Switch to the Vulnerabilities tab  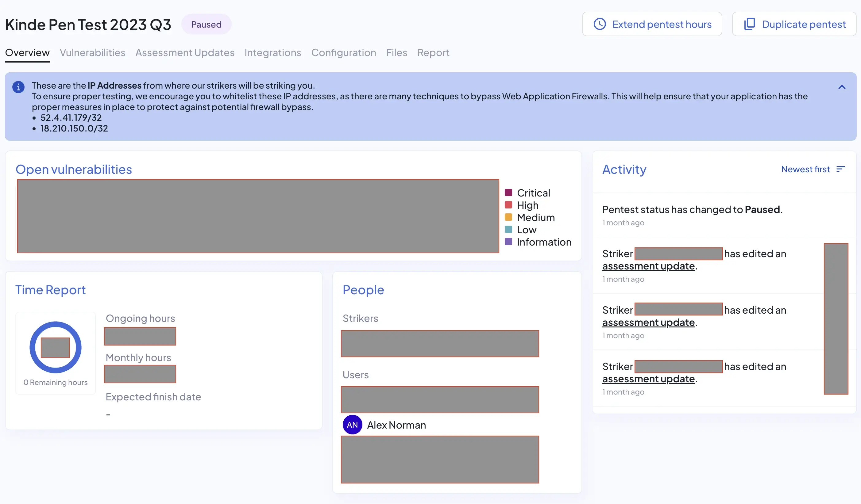click(92, 53)
